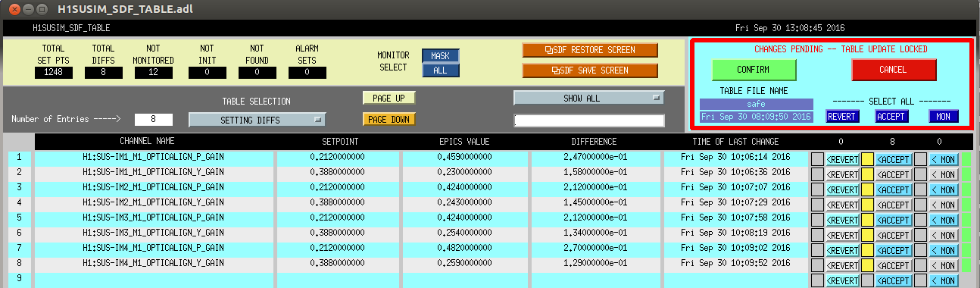Click the NOT MONITORED value 12
980x288 pixels.
tap(154, 72)
